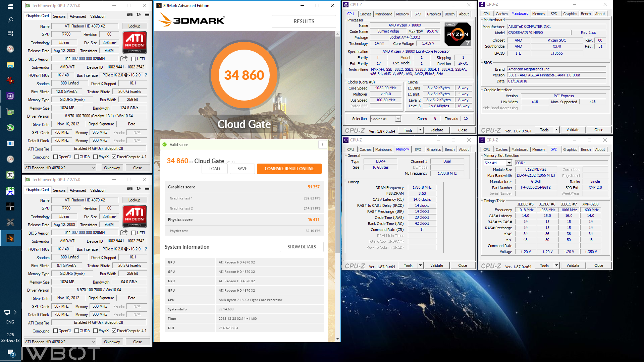
Task: Toggle CUDA checkbox in bottom GPU-Z
Action: tap(76, 331)
